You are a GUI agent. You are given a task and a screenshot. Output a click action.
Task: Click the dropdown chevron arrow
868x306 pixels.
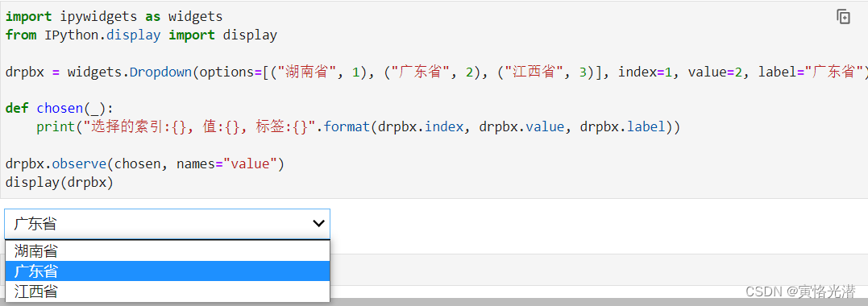(x=318, y=224)
